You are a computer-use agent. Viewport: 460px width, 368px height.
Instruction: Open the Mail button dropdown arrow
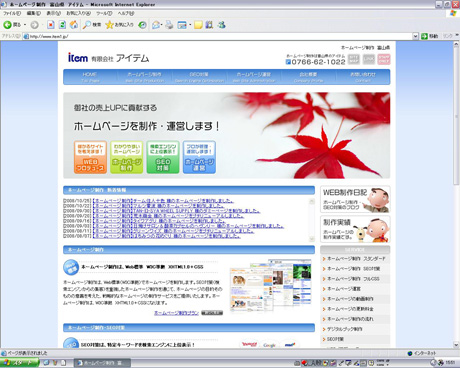click(x=162, y=25)
